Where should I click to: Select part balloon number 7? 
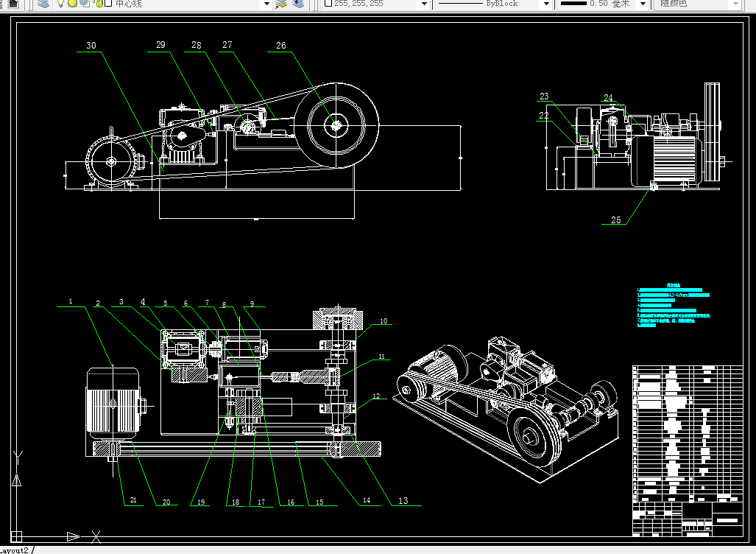pos(208,302)
